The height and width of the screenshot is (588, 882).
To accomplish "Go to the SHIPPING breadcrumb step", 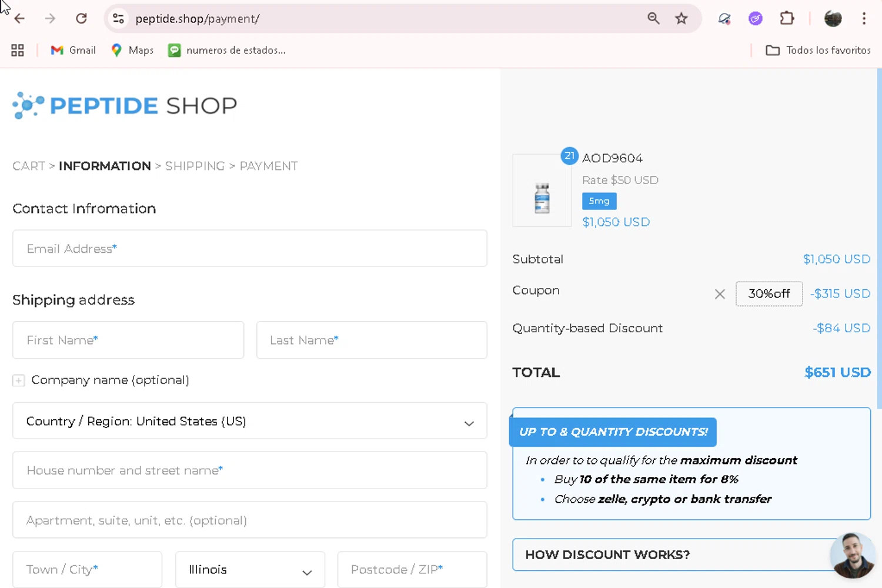I will point(195,166).
